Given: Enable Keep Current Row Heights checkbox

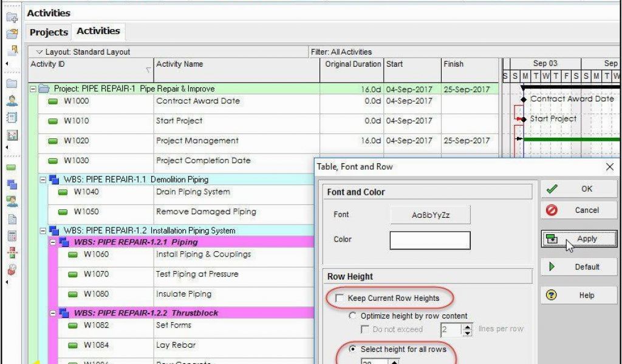Looking at the screenshot, I should [340, 298].
